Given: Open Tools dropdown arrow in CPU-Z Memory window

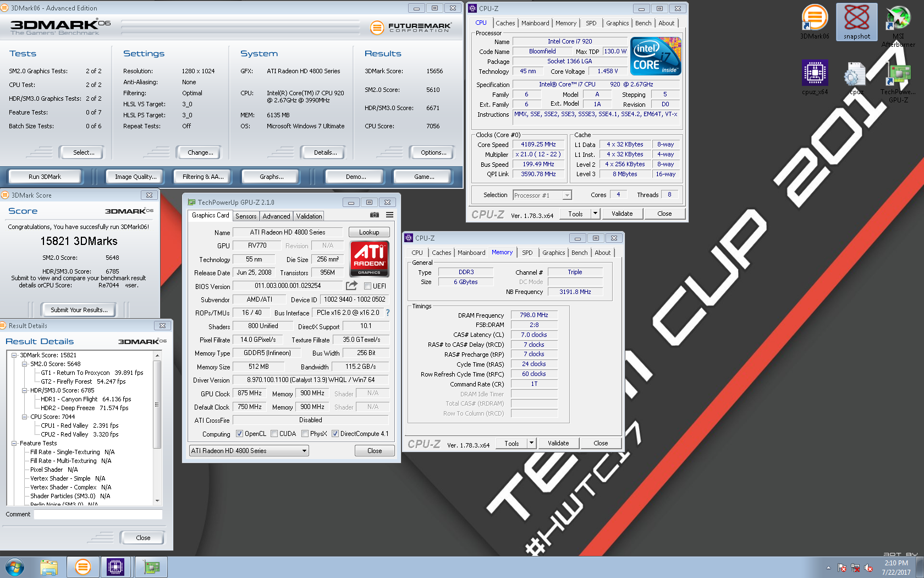Looking at the screenshot, I should click(x=531, y=443).
